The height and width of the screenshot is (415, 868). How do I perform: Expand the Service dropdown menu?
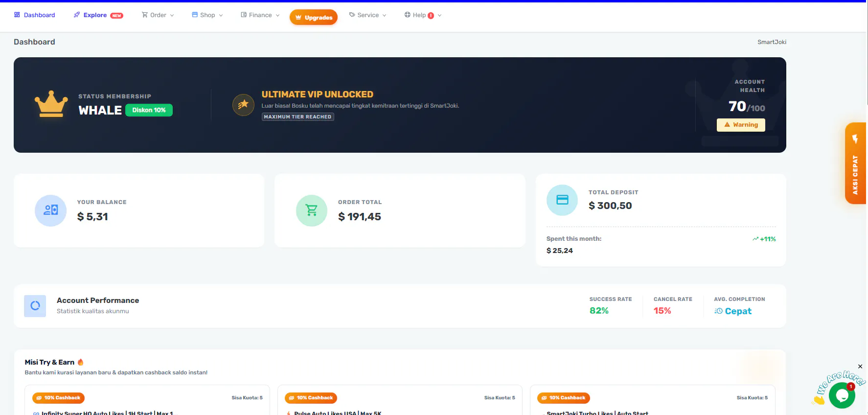(x=368, y=15)
